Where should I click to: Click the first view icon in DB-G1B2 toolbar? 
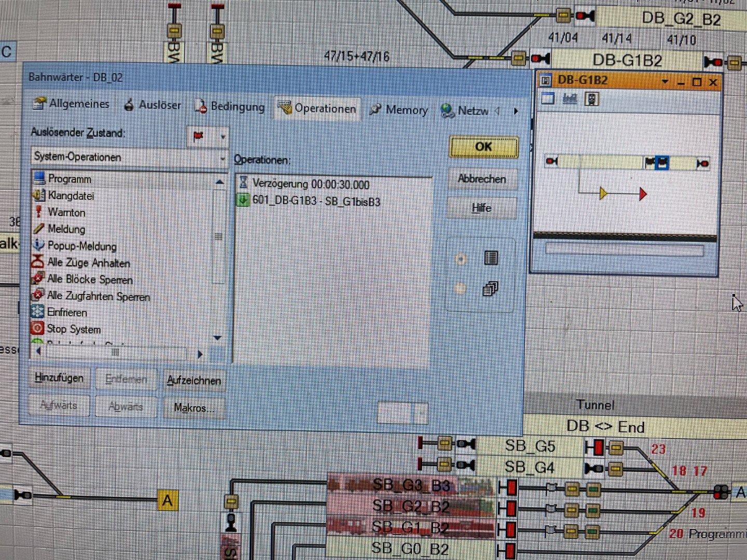click(548, 99)
